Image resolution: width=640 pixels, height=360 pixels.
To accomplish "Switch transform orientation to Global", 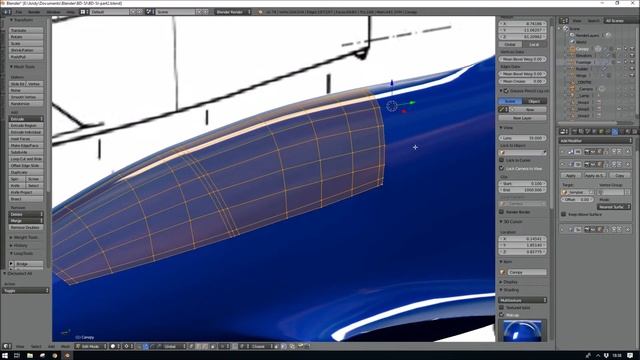I will 510,44.
